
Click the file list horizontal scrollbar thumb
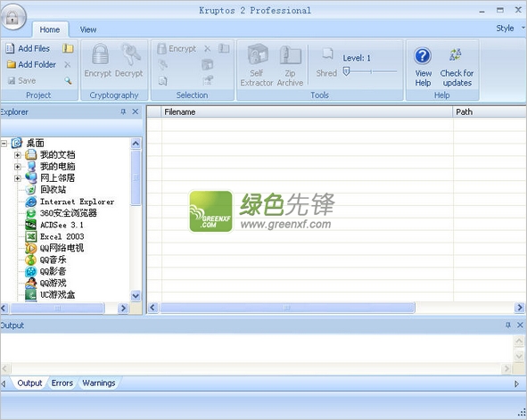click(287, 308)
